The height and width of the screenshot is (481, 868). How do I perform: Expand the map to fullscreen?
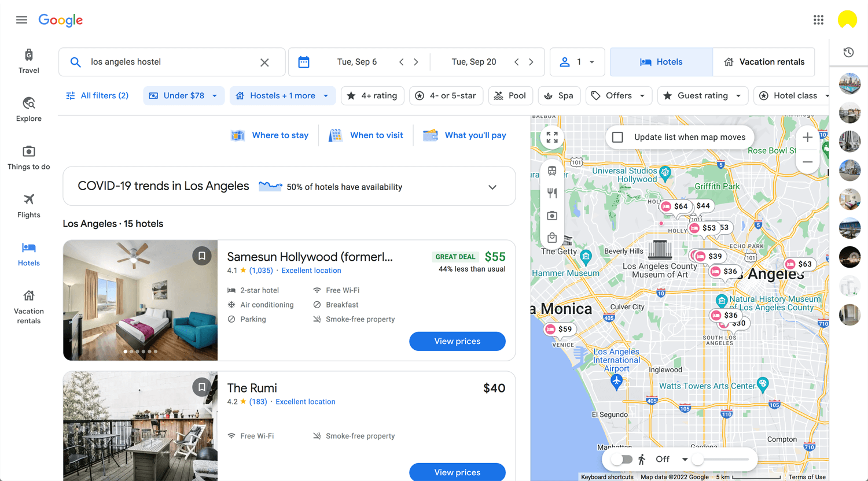tap(552, 138)
